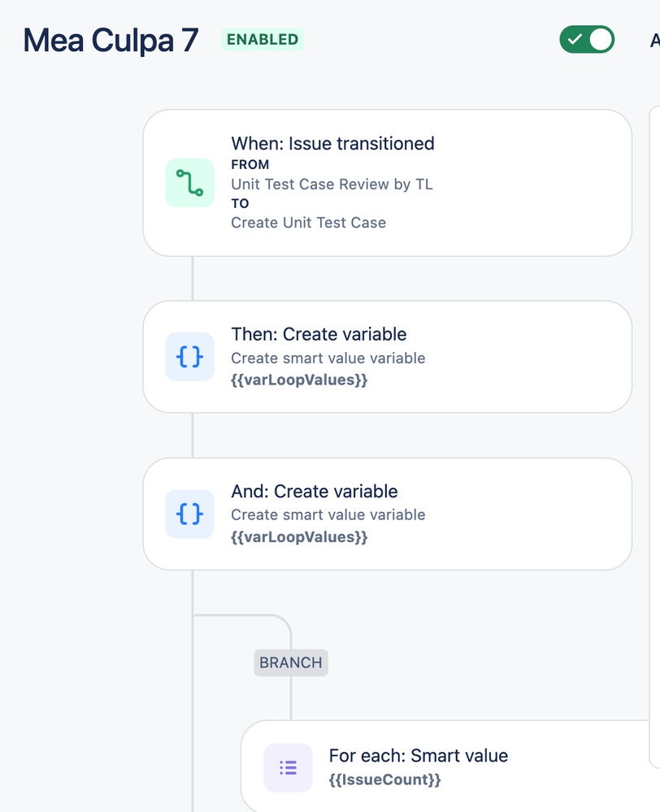Image resolution: width=660 pixels, height=812 pixels.
Task: Select the And: Create variable action
Action: tap(388, 514)
